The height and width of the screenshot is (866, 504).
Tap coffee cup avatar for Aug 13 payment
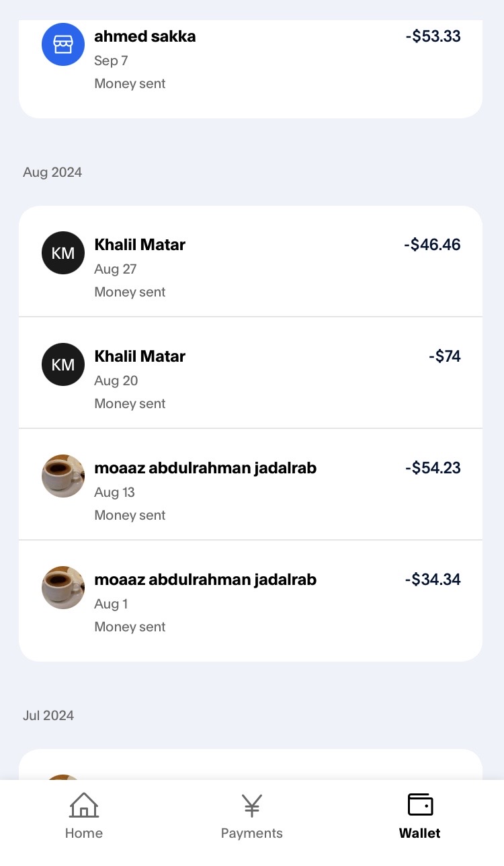pos(63,476)
